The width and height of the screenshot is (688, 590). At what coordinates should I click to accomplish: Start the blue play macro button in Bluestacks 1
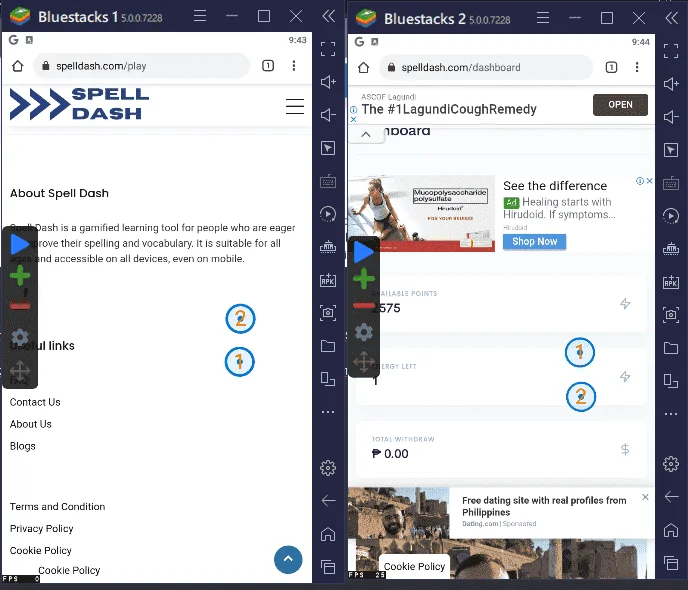tap(19, 244)
